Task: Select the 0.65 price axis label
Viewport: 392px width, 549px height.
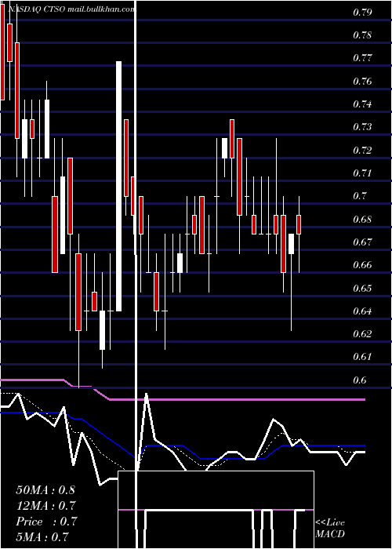Action: point(362,289)
